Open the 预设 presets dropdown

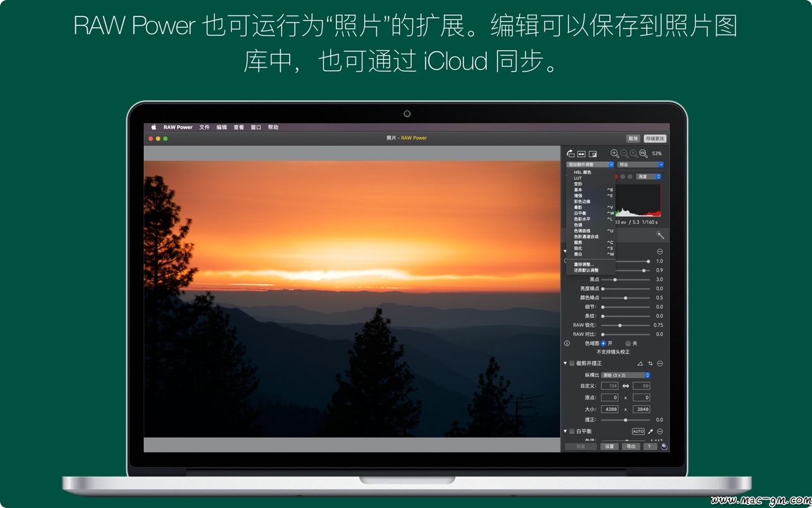click(640, 164)
